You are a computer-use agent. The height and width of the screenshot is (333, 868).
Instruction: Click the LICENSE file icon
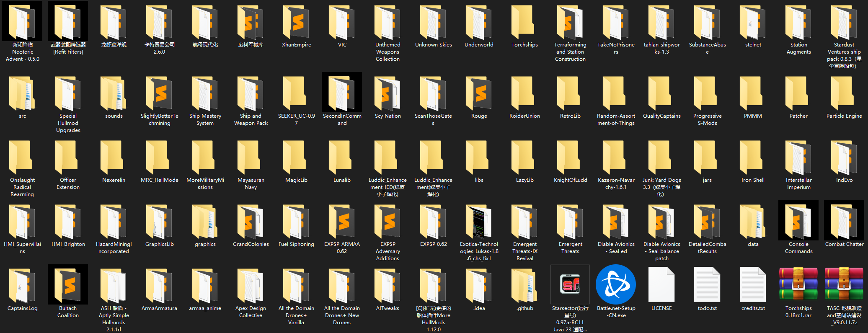click(x=661, y=284)
